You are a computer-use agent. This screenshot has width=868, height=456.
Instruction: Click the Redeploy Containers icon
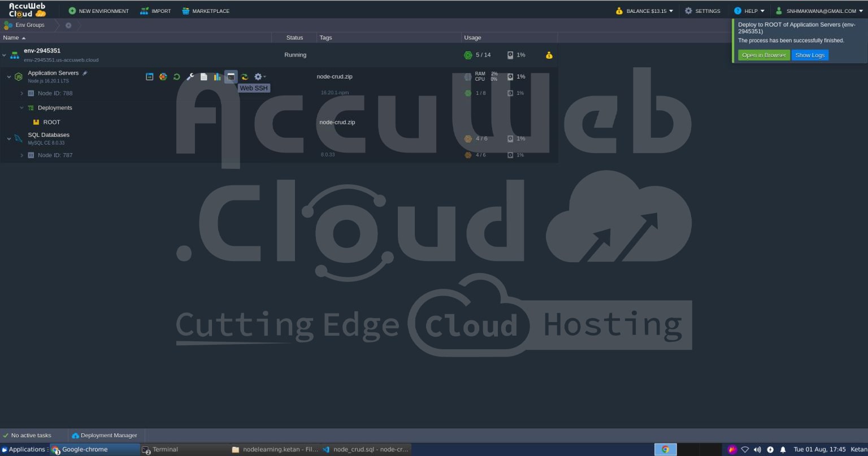tap(244, 77)
